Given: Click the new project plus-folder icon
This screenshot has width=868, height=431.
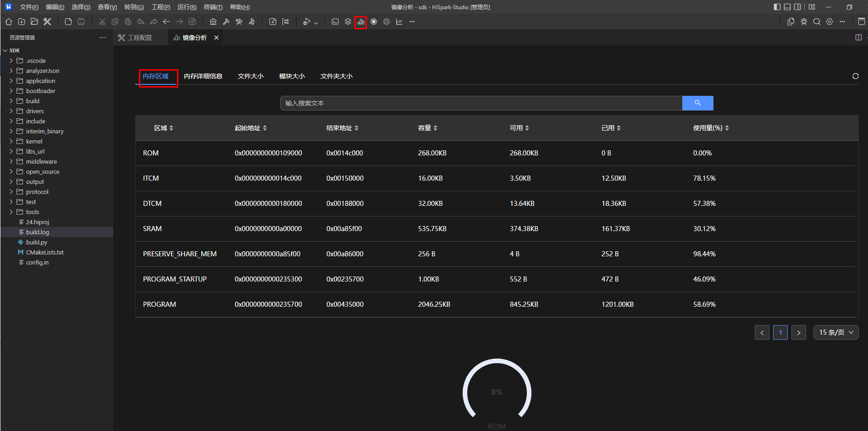Looking at the screenshot, I should click(x=22, y=22).
